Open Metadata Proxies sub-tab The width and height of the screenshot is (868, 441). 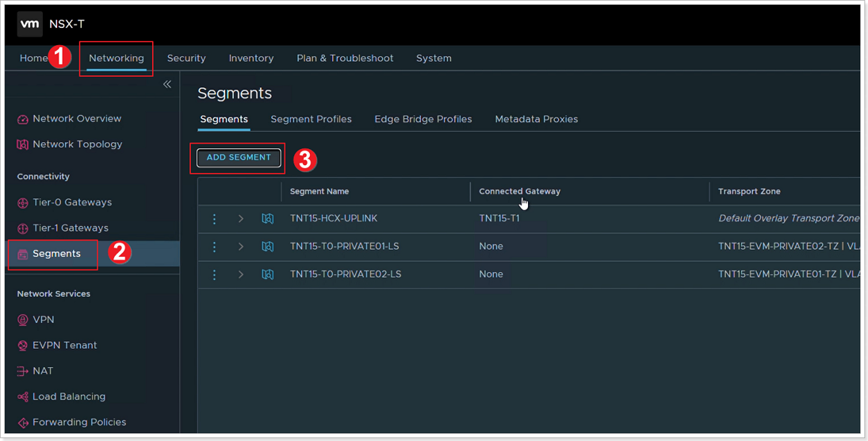537,119
